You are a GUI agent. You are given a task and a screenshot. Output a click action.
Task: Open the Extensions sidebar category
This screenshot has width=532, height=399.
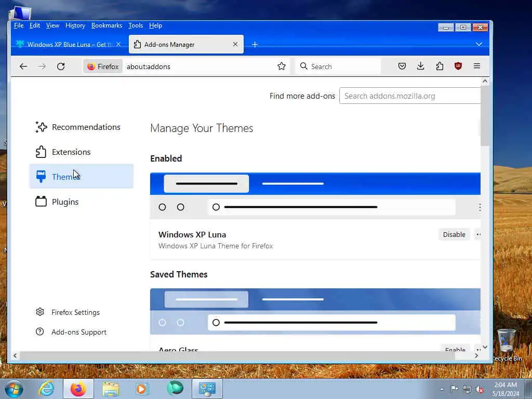82,152
